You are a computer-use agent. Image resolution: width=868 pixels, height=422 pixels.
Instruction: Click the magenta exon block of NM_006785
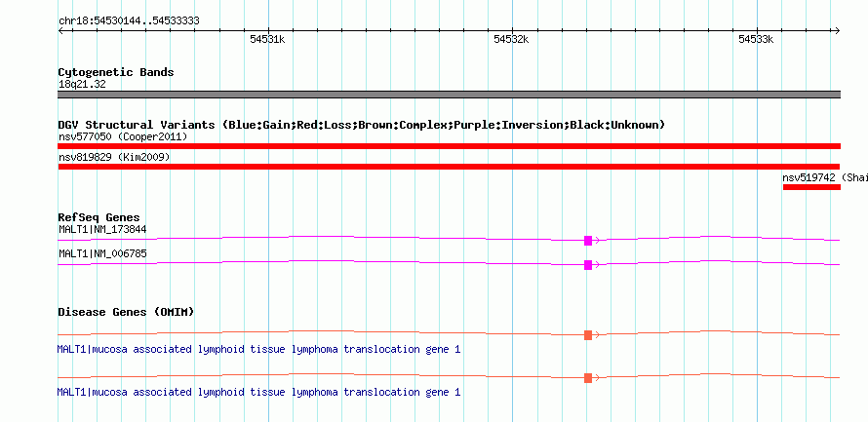588,264
